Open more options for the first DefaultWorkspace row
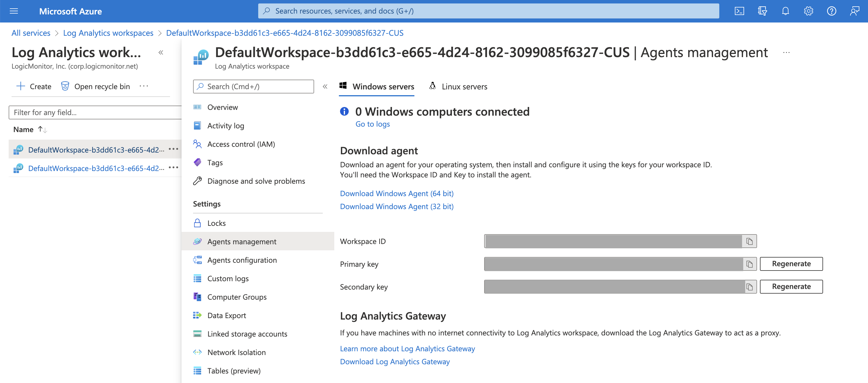The width and height of the screenshot is (868, 383). pos(173,149)
